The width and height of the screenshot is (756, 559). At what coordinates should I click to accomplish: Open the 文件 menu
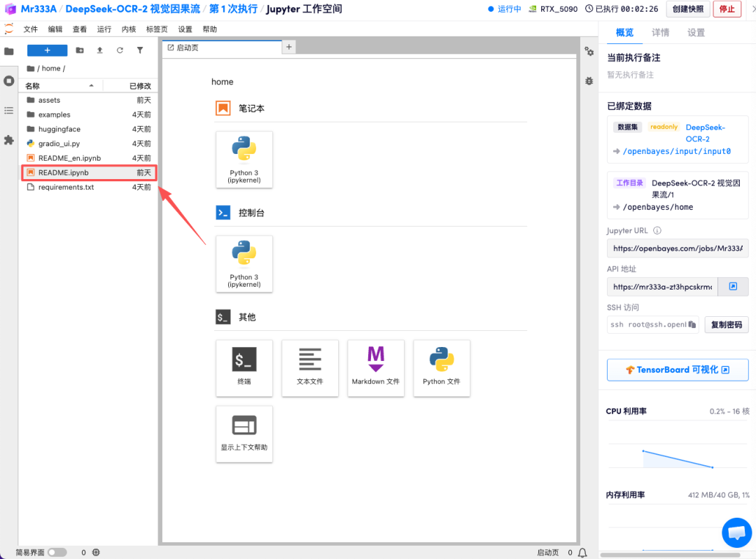pos(30,29)
